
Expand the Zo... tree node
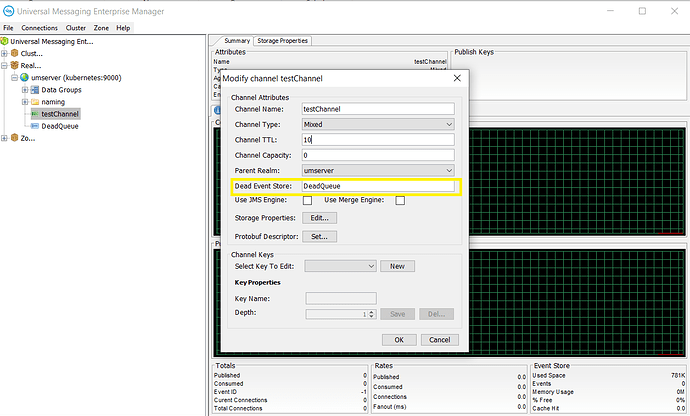4,138
